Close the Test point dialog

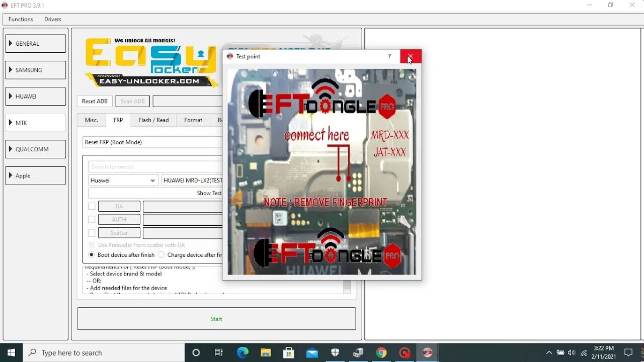(411, 56)
